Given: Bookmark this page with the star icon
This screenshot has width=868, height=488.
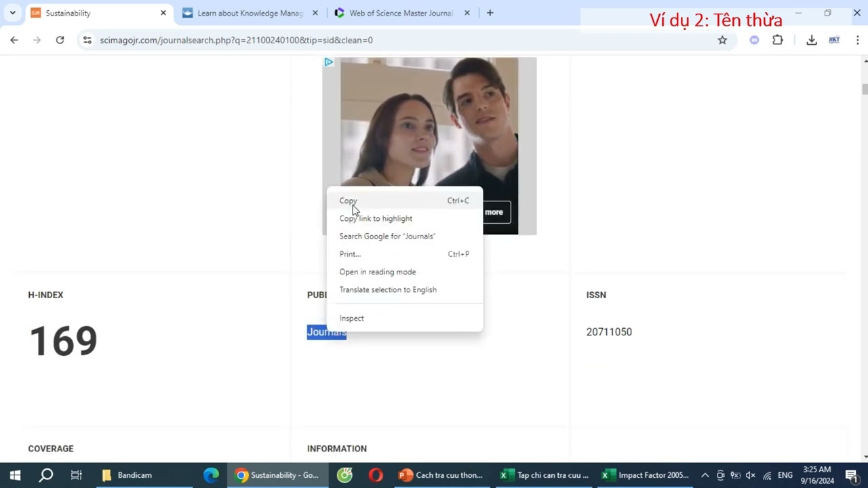Looking at the screenshot, I should tap(722, 40).
